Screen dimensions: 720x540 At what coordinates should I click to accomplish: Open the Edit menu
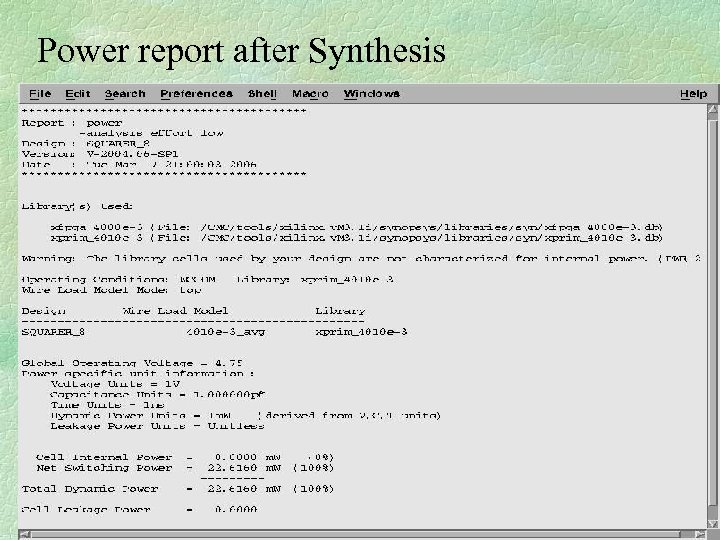click(x=78, y=94)
